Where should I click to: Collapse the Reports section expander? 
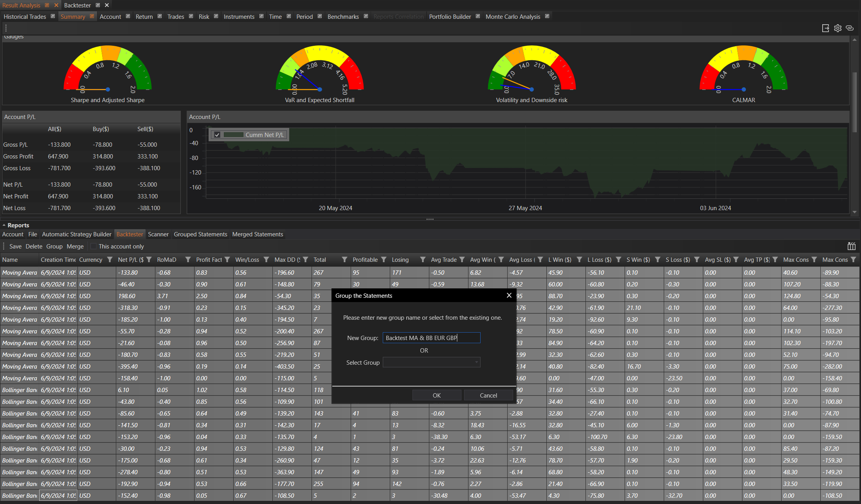click(x=4, y=225)
